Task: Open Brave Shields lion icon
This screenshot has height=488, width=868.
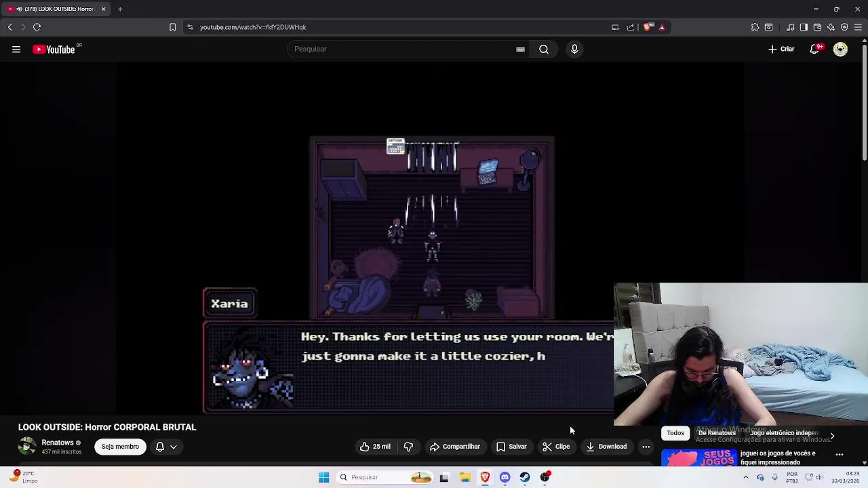Action: coord(648,27)
